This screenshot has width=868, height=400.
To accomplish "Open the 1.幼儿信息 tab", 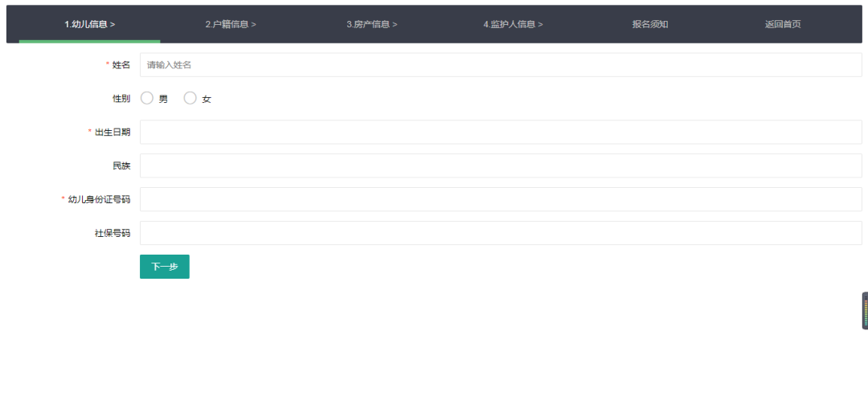I will click(x=90, y=24).
